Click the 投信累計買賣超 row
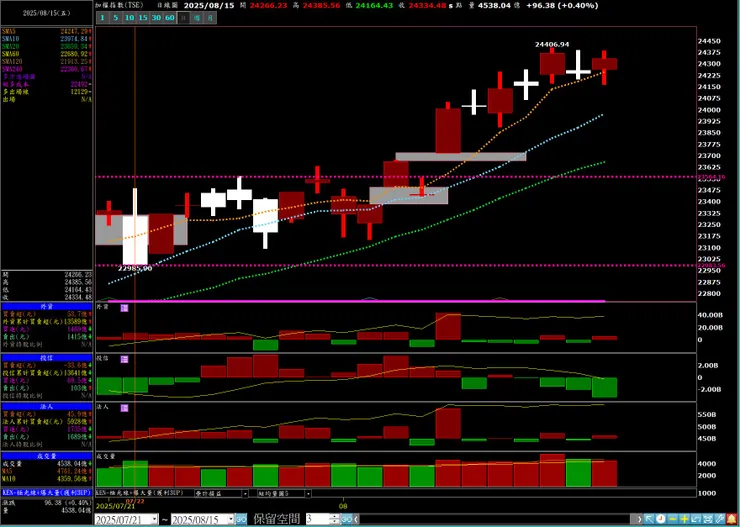 pyautogui.click(x=47, y=373)
